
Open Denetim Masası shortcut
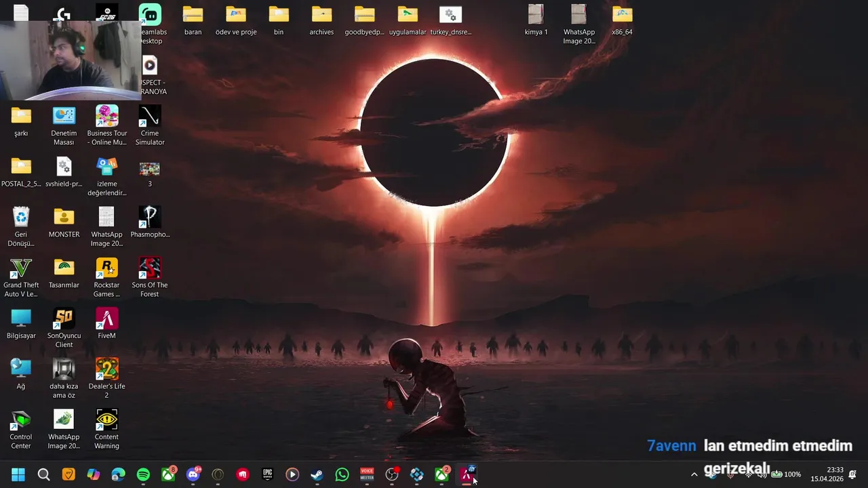pos(64,126)
